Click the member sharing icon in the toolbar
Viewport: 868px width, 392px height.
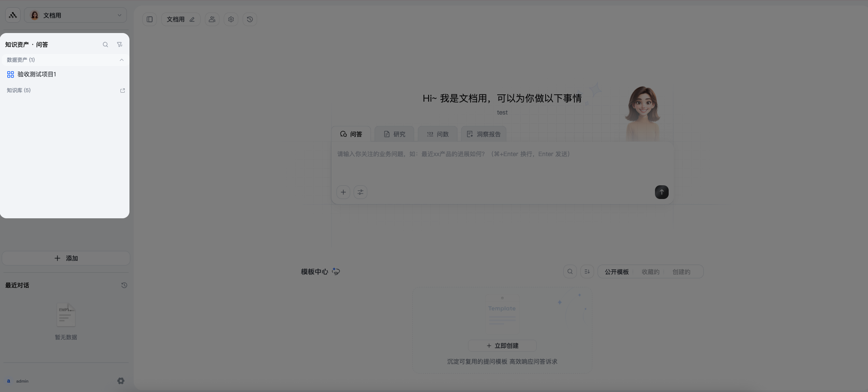212,19
